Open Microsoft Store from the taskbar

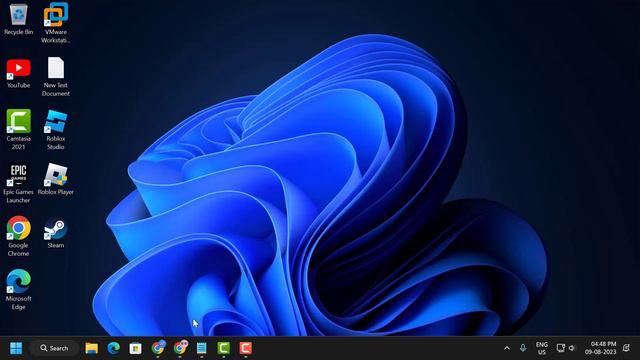click(x=136, y=348)
